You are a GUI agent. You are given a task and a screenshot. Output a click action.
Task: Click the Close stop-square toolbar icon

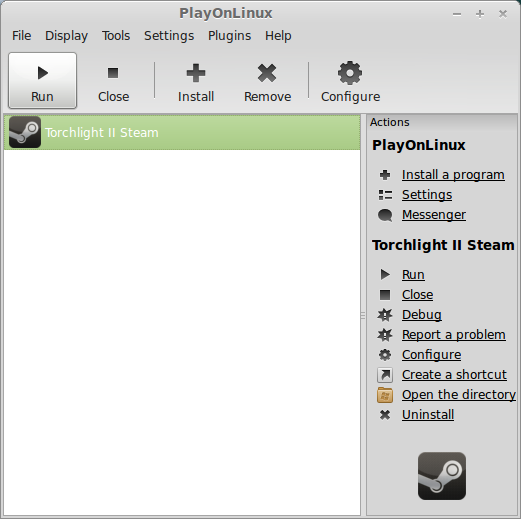113,73
